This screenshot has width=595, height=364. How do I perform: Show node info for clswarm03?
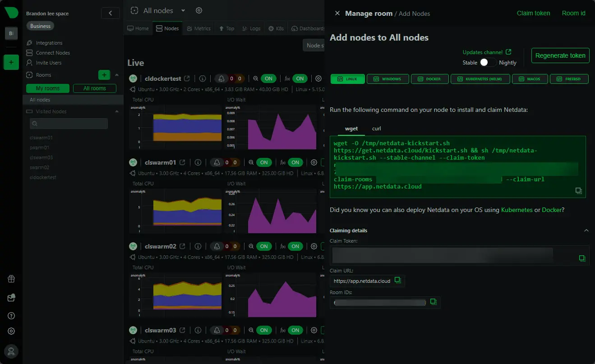198,330
